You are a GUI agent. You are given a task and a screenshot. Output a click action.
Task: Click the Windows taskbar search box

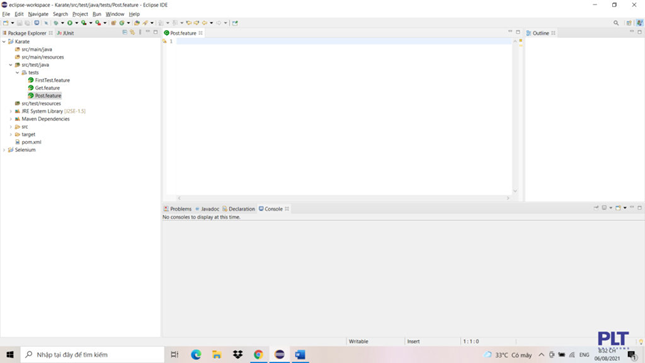[x=93, y=354]
